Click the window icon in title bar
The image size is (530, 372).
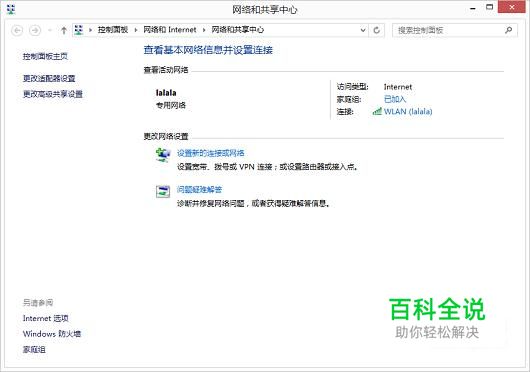(x=11, y=9)
